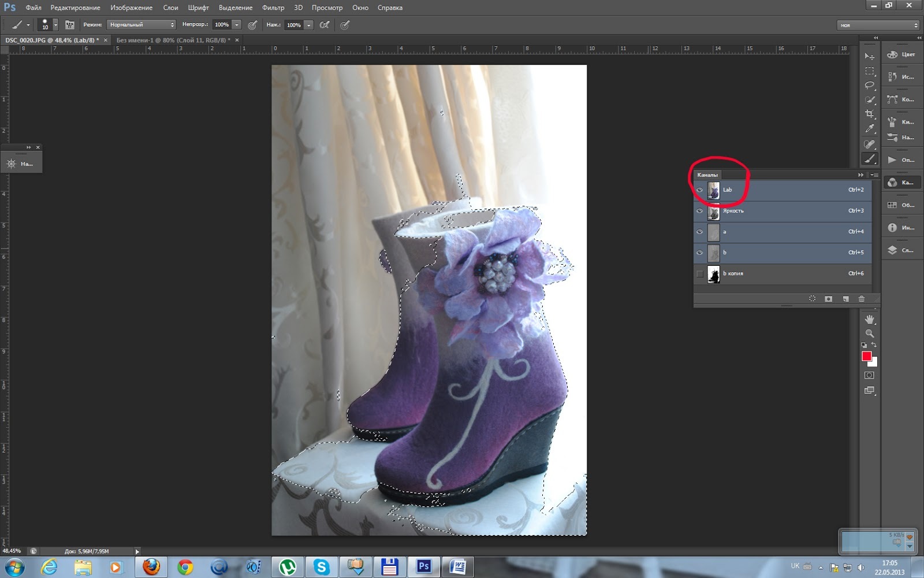924x578 pixels.
Task: Collapse the Channels panel to icons
Action: click(860, 175)
